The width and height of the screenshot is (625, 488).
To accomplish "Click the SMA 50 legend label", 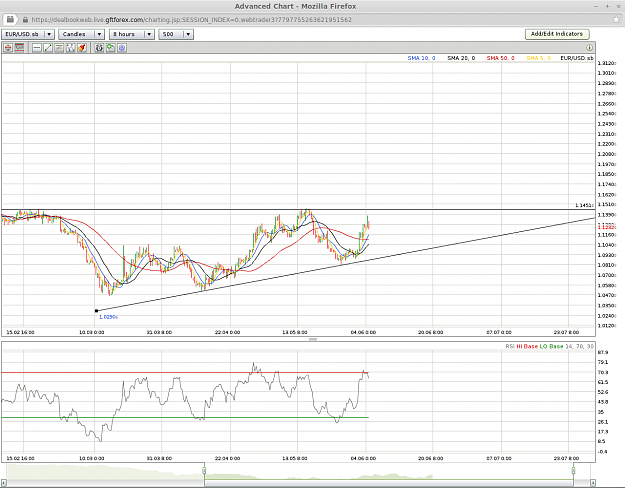I will point(500,58).
